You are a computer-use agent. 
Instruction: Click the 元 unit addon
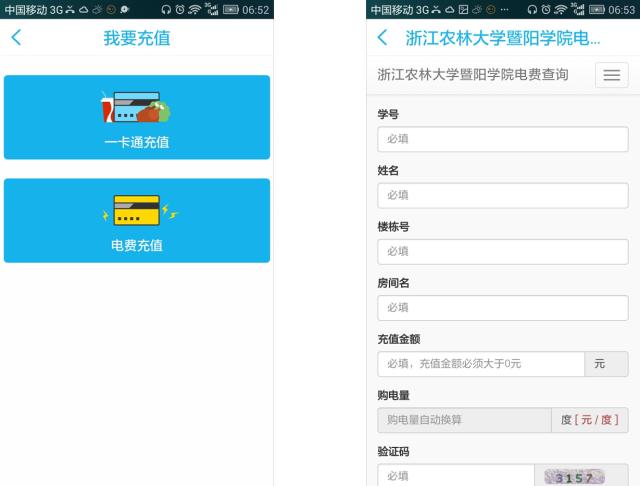click(x=606, y=364)
